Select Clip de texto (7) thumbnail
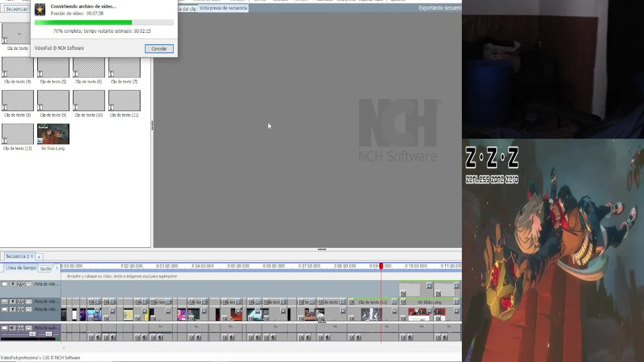 click(x=124, y=67)
